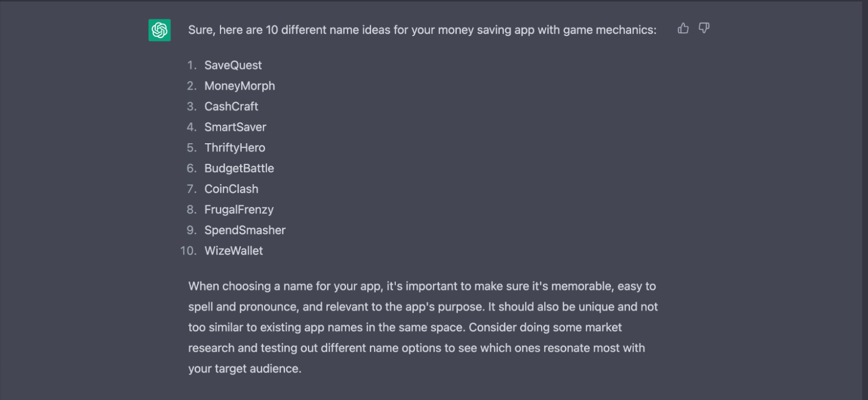
Task: Click the SpendSmasher name idea
Action: point(245,230)
